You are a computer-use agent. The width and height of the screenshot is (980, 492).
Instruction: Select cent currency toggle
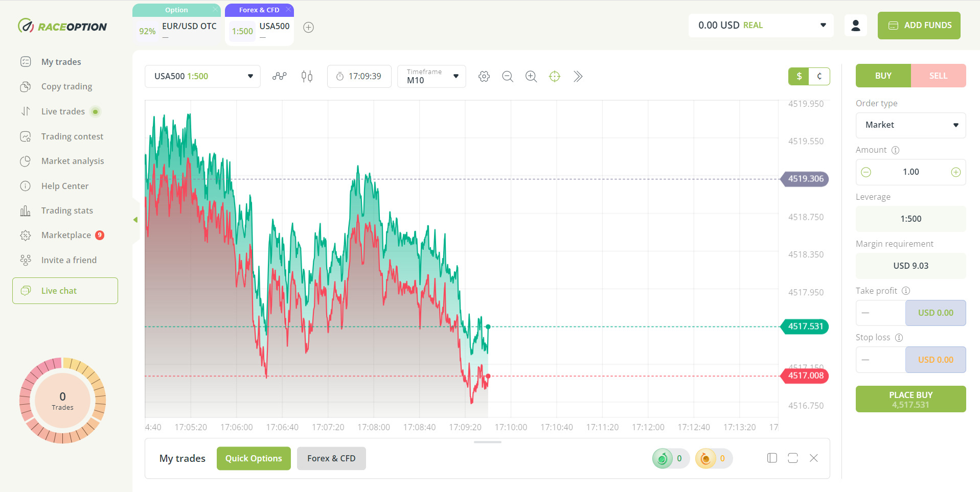pos(819,76)
